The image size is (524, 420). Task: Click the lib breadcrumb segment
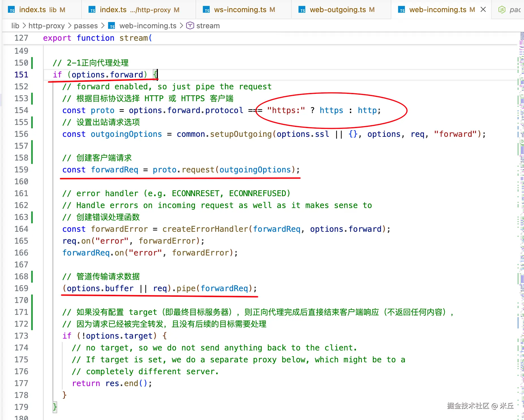(x=15, y=26)
